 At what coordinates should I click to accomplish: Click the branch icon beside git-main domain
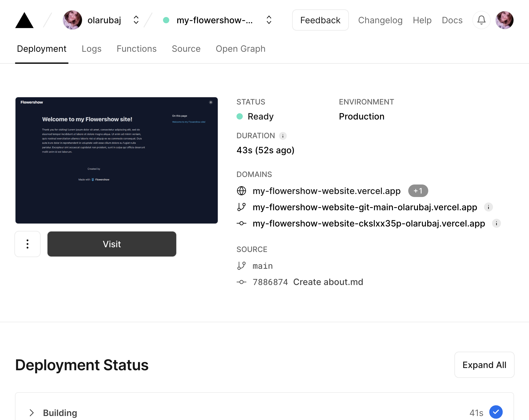pyautogui.click(x=241, y=207)
